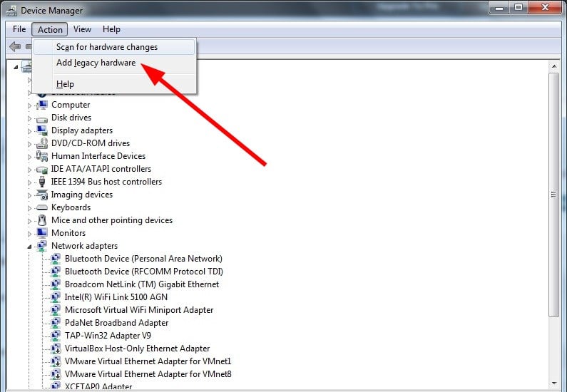Screen dimensions: 567x392
Task: Expand the Disk drives node
Action: (30, 118)
